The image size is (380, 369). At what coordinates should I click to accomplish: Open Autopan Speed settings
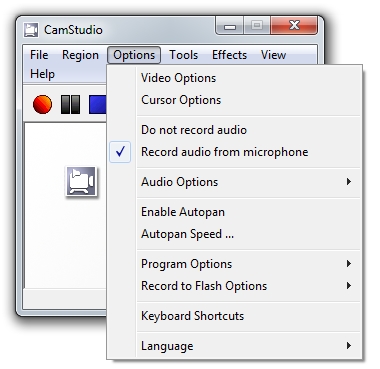click(x=235, y=234)
